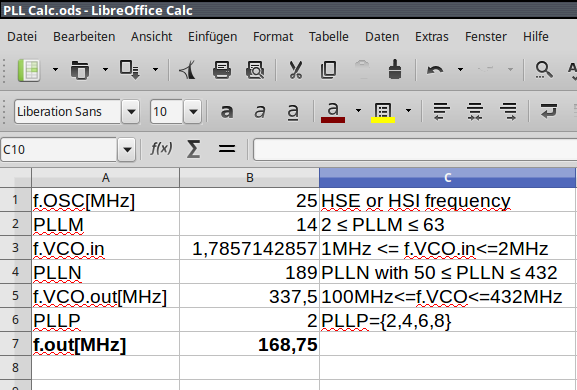Open the Format menu
Image resolution: width=577 pixels, height=390 pixels.
[273, 36]
